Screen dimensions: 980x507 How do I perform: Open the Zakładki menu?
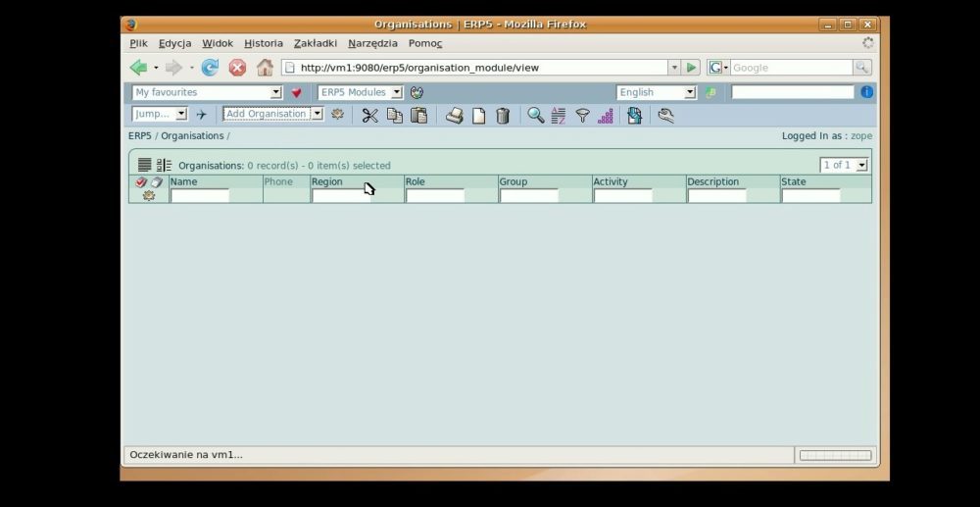(315, 43)
